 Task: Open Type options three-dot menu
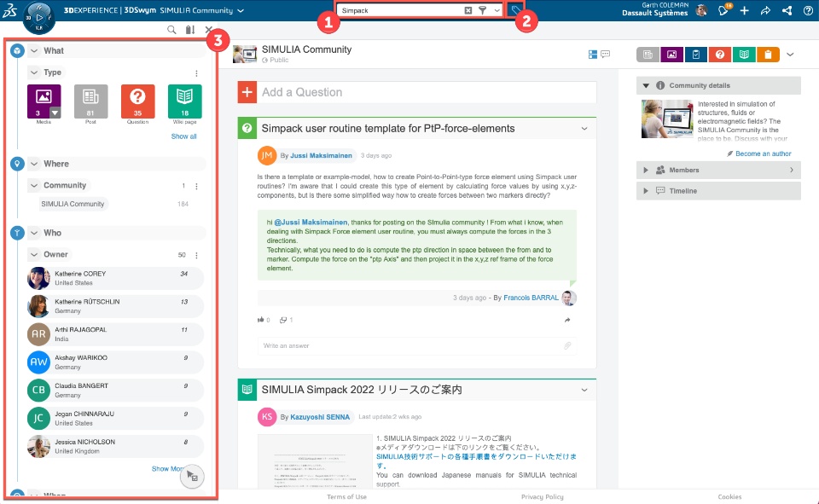point(196,73)
